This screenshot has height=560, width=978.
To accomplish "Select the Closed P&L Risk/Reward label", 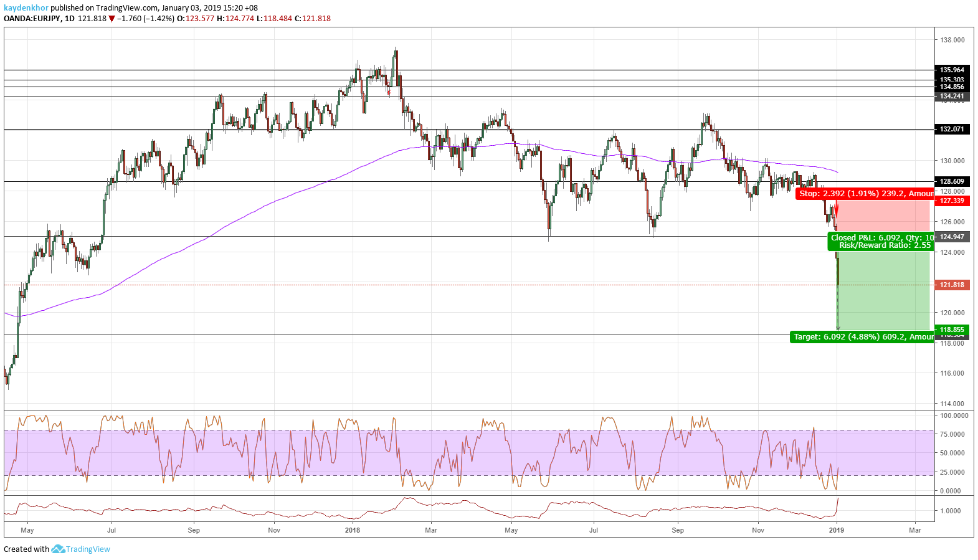I will pyautogui.click(x=881, y=242).
